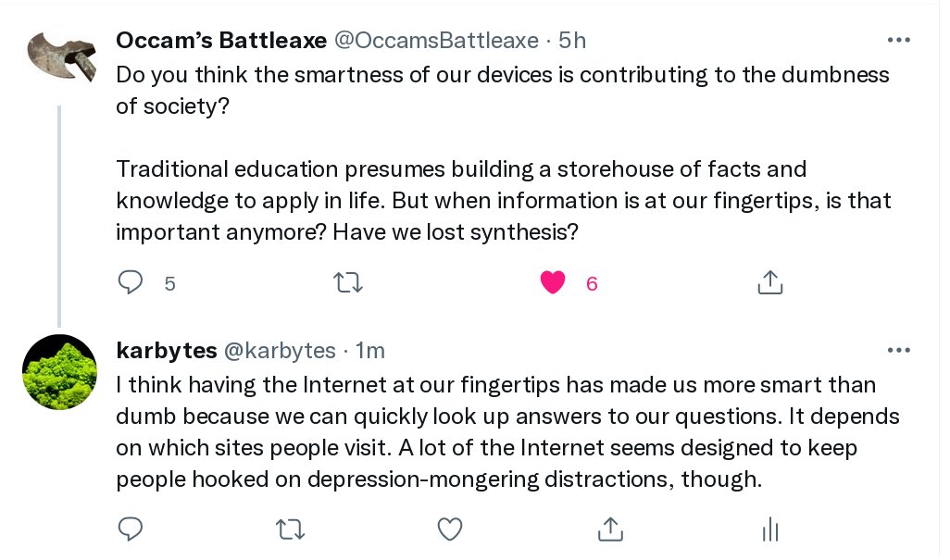Reply to the karbytes tweet
The image size is (950, 560).
tap(131, 529)
